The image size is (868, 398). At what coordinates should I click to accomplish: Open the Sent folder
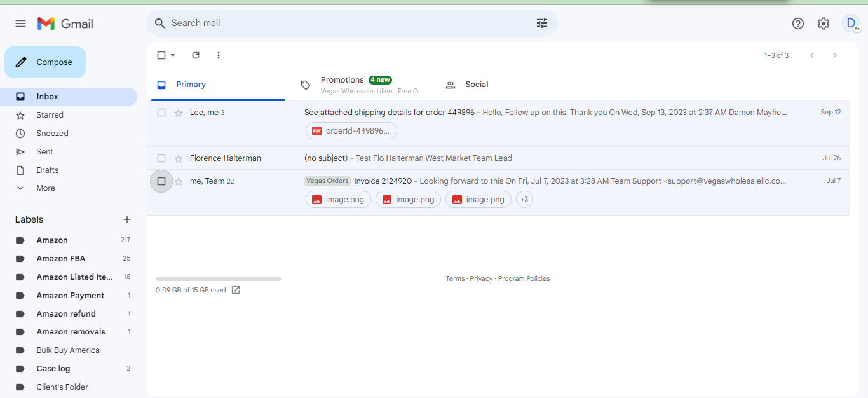pyautogui.click(x=68, y=152)
